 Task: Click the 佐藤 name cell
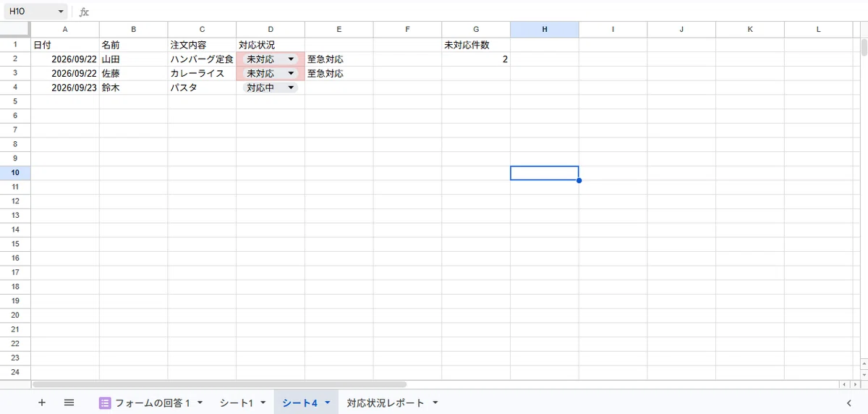click(x=134, y=73)
